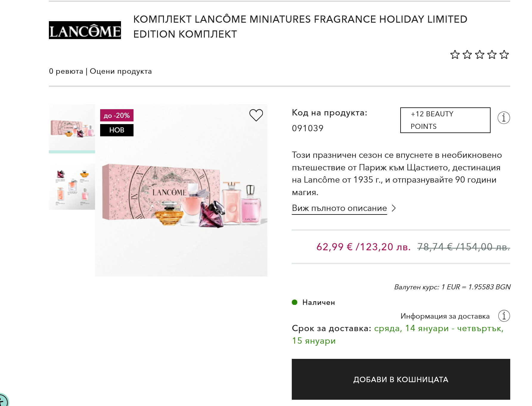
Task: Click the Beauty Points info icon
Action: coord(504,118)
